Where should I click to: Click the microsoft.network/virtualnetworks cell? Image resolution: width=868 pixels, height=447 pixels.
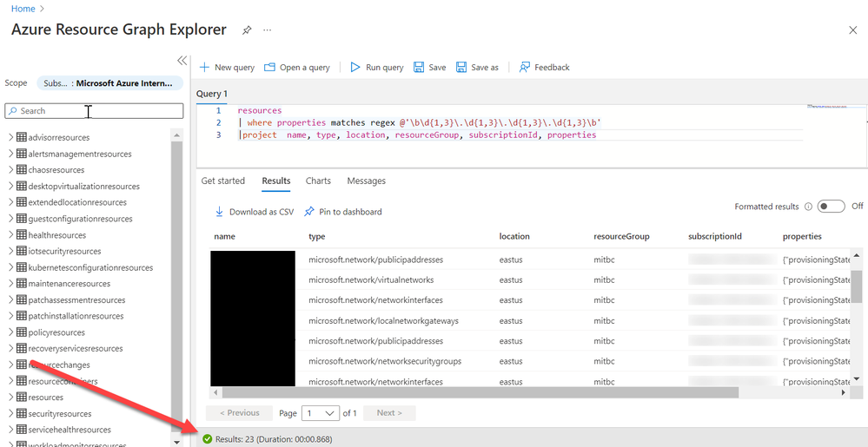pyautogui.click(x=371, y=280)
